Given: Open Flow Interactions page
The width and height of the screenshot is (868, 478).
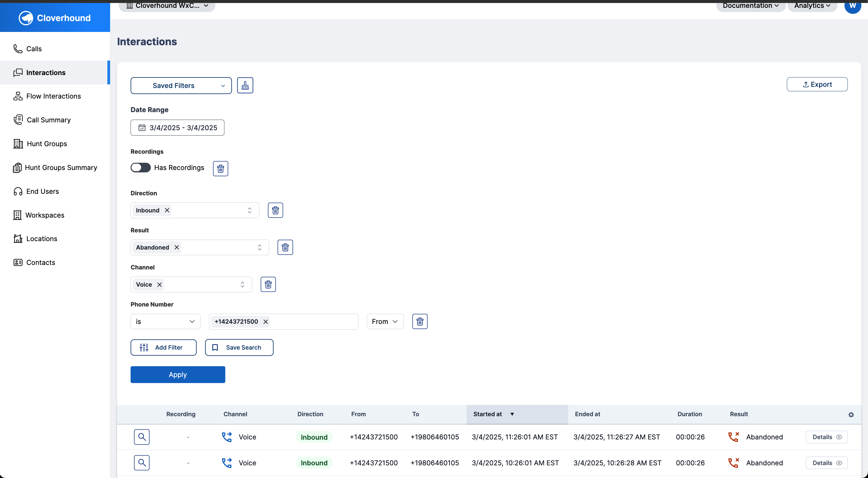Looking at the screenshot, I should (55, 96).
